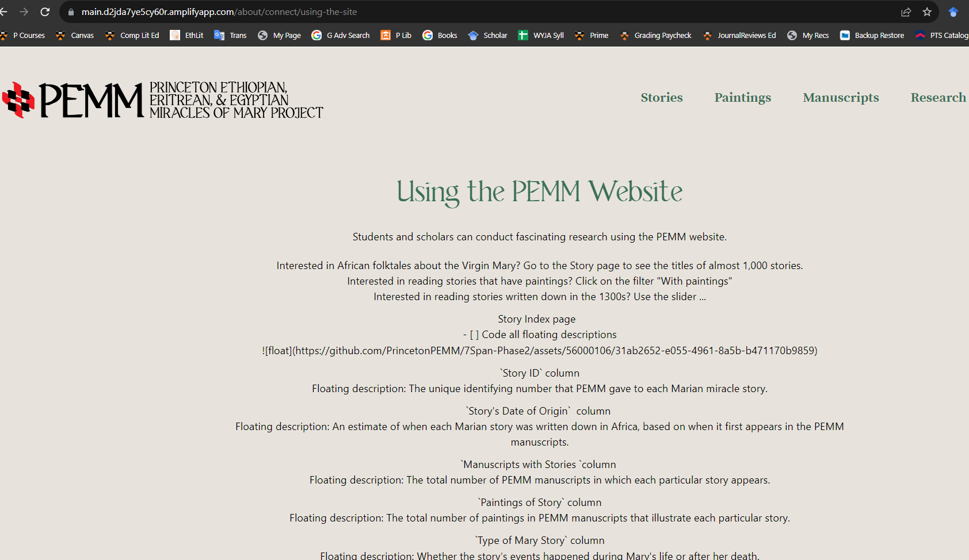Bookmark the page with the star icon
Image resolution: width=969 pixels, height=560 pixels.
(927, 11)
